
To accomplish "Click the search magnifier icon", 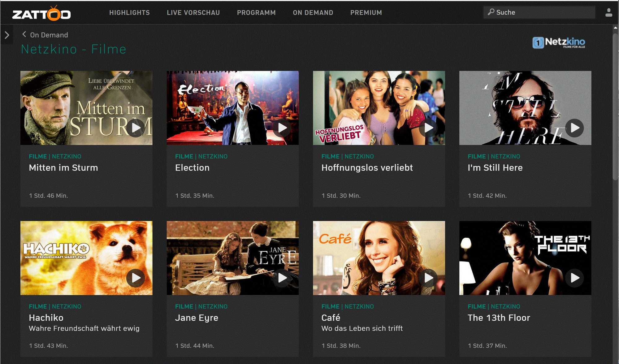I will [491, 12].
